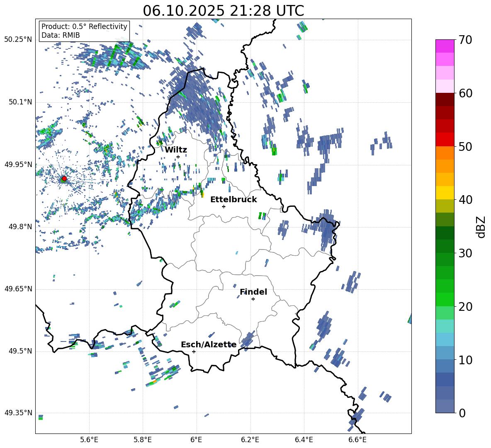Click the red radar site marker
The image size is (491, 448).
(x=64, y=179)
